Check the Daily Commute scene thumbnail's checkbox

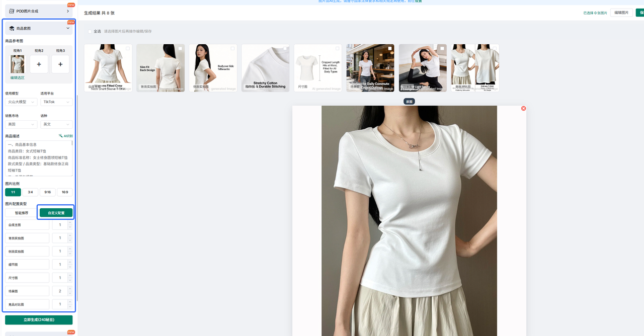pos(390,48)
